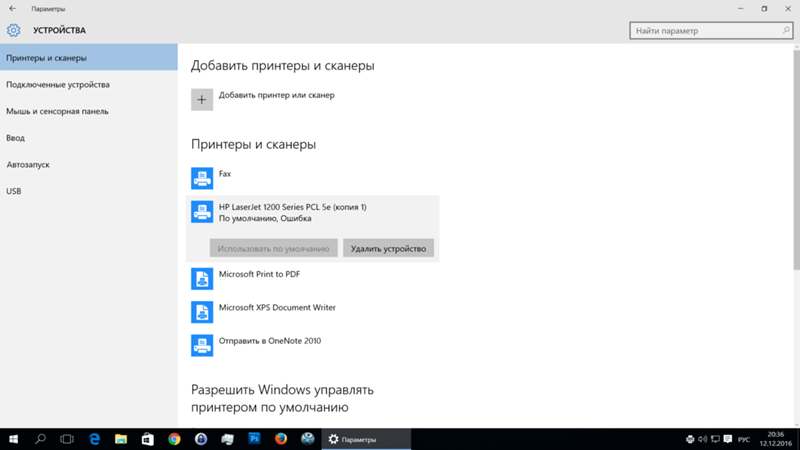Select the HP LaserJet 1200 printer icon
This screenshot has height=450, width=800.
pyautogui.click(x=202, y=212)
